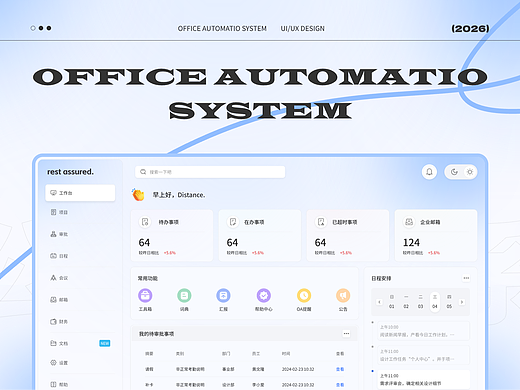Viewport: 520px width, 390px height.
Task: Go to next days with right calendar arrow
Action: (462, 302)
